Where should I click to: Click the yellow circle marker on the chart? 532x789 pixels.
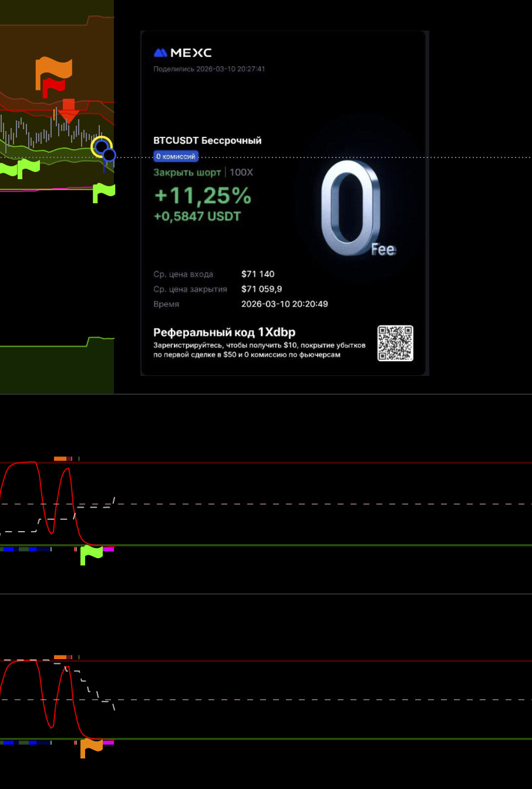pyautogui.click(x=100, y=146)
